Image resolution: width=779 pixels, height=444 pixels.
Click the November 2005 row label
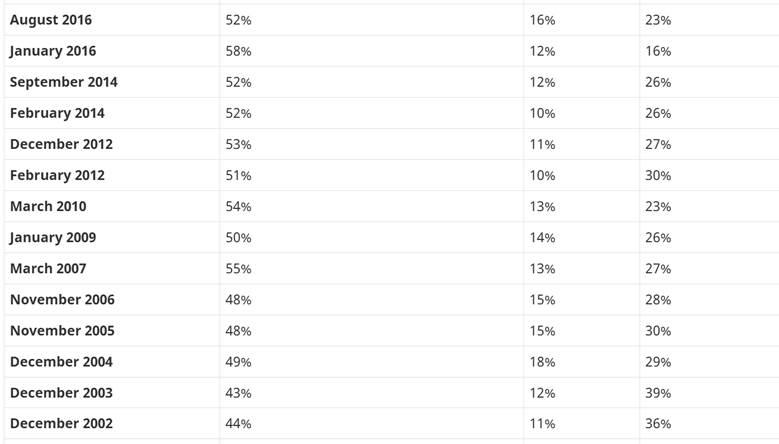coord(62,330)
